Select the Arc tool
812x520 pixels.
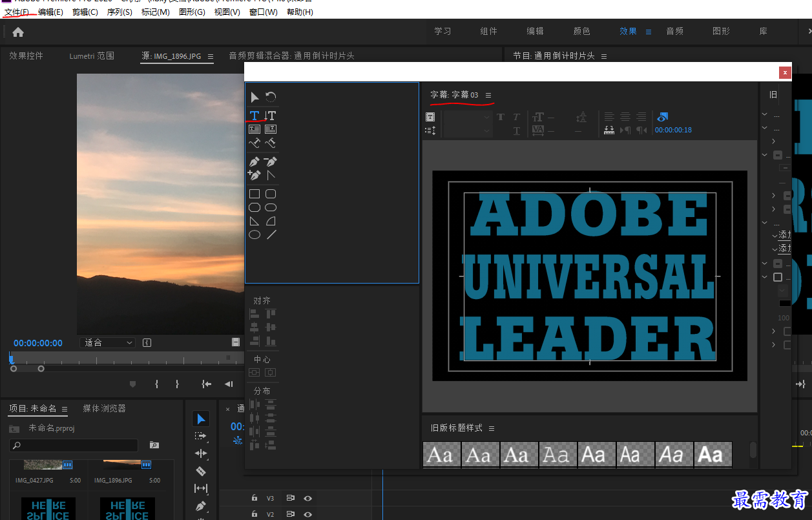pos(271,221)
